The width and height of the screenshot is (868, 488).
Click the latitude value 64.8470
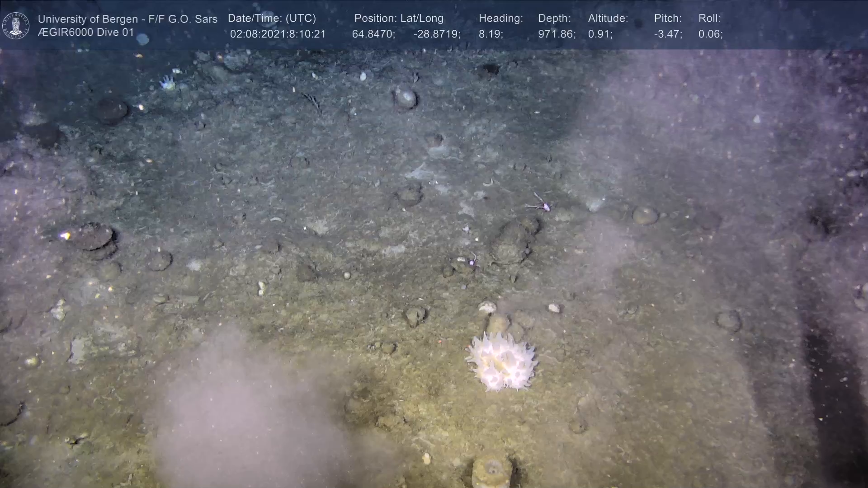373,34
